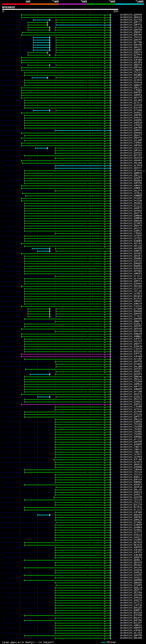
Task: Select the UniRef100_Q8H5N9 entry
Action: [131, 580]
